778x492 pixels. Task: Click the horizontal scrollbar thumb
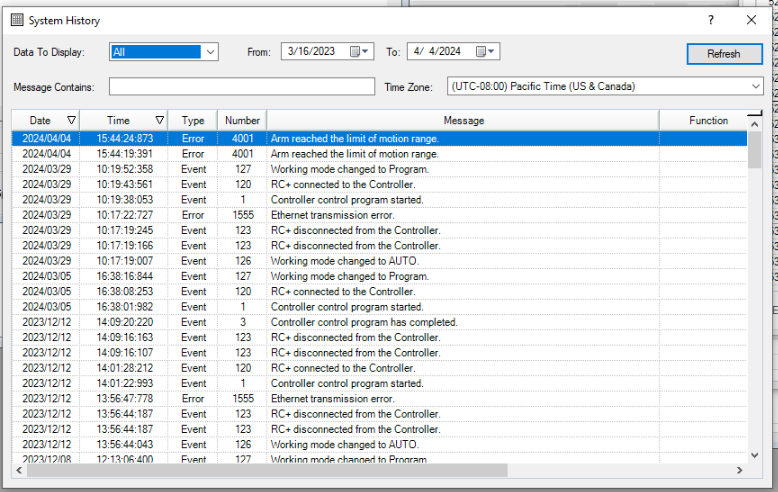coord(267,470)
